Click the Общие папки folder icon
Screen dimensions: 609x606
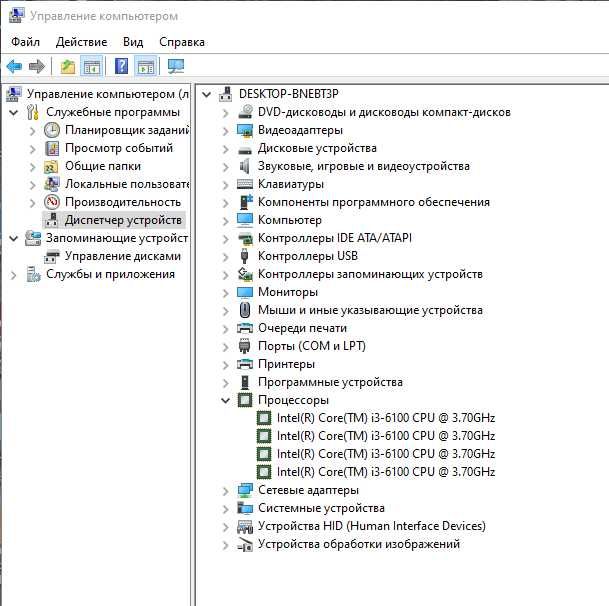pos(51,167)
